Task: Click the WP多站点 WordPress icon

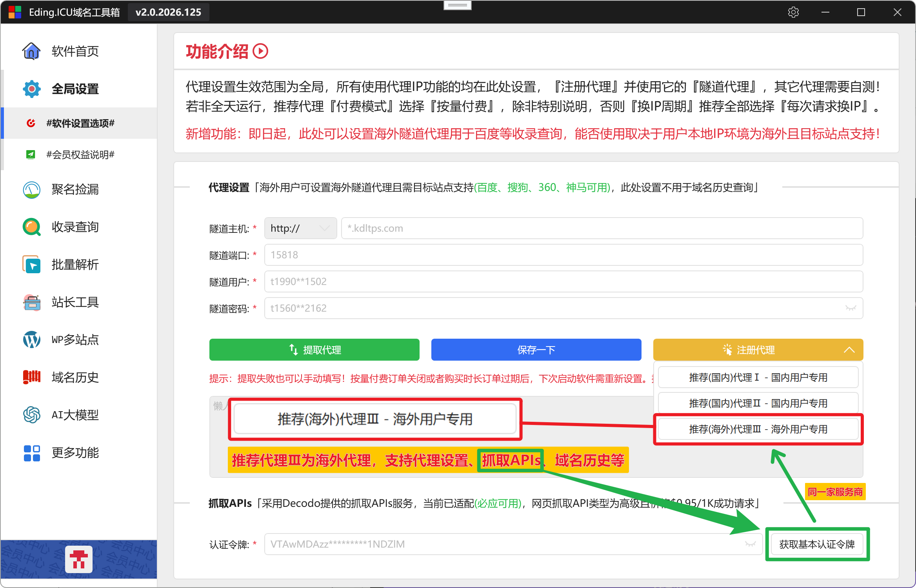Action: (x=31, y=339)
